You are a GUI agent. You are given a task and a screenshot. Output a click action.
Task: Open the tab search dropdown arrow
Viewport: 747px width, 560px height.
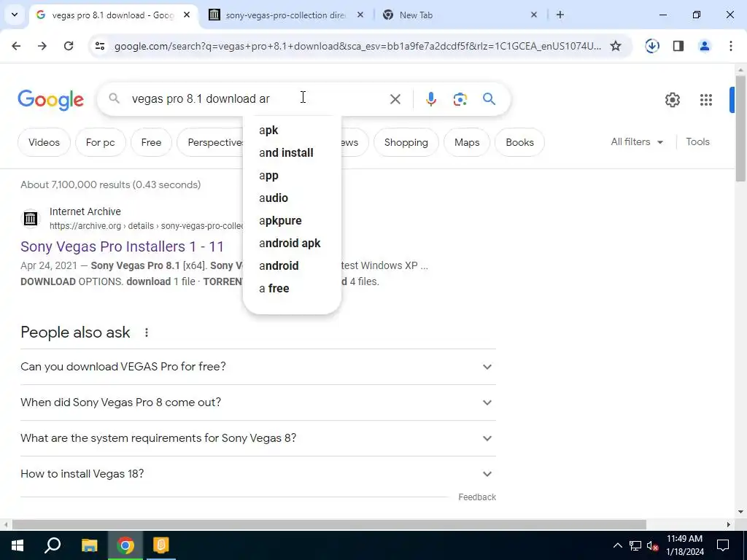click(15, 15)
